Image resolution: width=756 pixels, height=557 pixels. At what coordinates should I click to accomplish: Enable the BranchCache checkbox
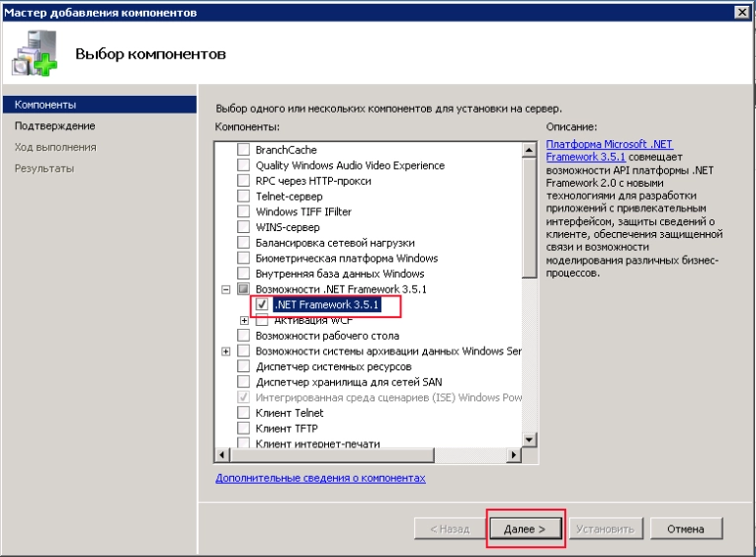point(243,150)
